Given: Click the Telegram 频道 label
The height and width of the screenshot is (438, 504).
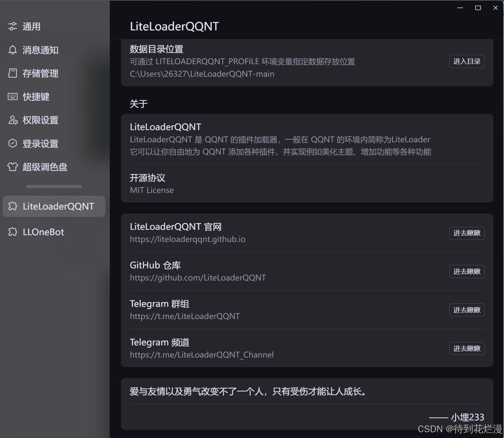Looking at the screenshot, I should [159, 342].
